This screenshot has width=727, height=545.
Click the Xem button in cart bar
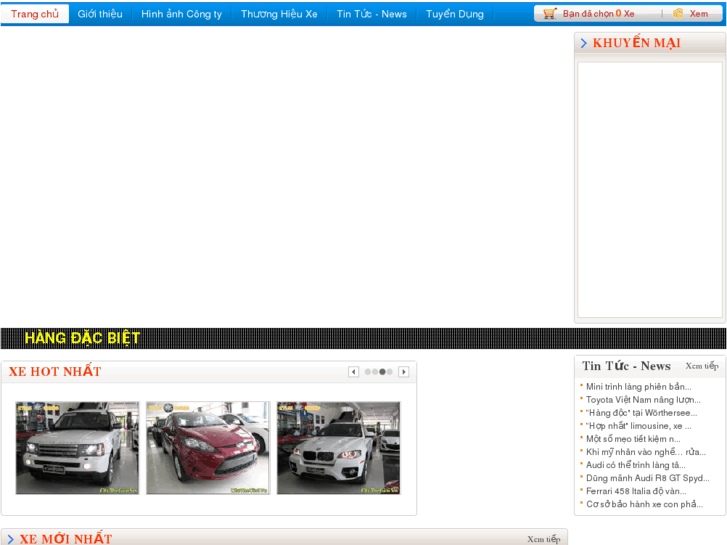698,14
